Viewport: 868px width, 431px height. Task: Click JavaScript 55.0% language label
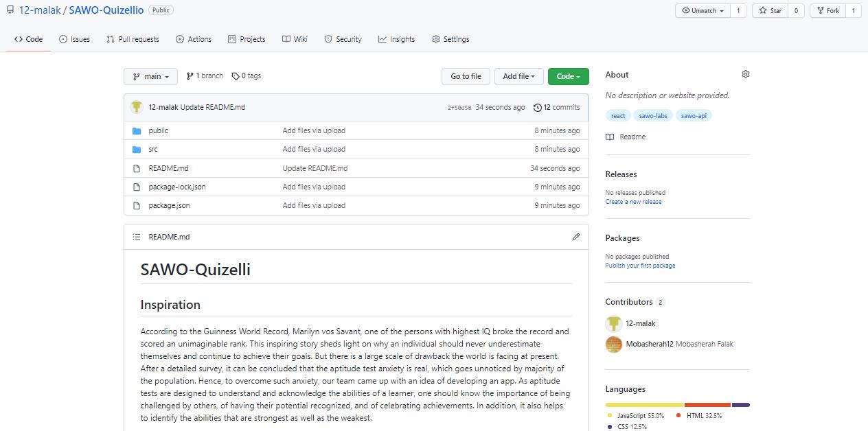pos(635,416)
